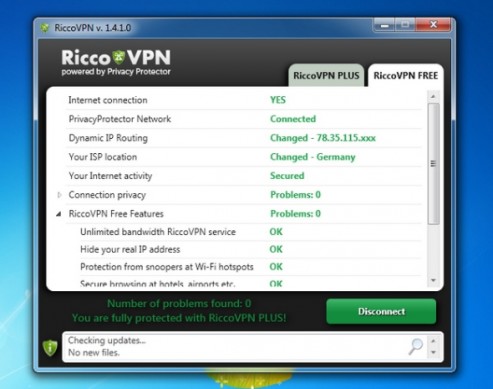Click the RiccoVPN Free Features label
Viewport: 493px width, 389px height.
pos(116,214)
